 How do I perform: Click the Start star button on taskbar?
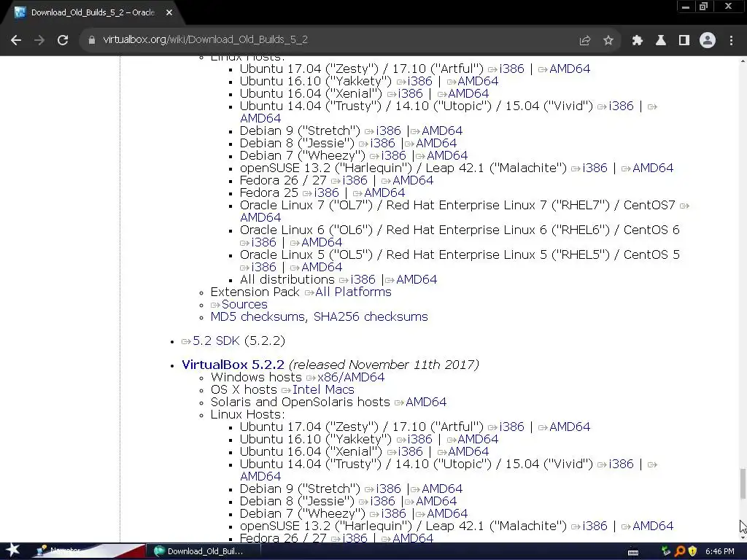(12, 551)
